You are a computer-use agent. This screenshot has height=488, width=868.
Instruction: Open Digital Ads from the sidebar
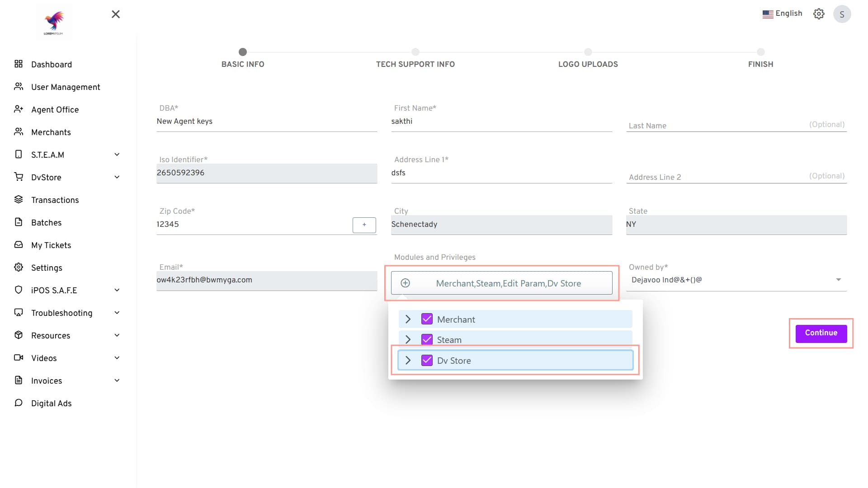51,403
